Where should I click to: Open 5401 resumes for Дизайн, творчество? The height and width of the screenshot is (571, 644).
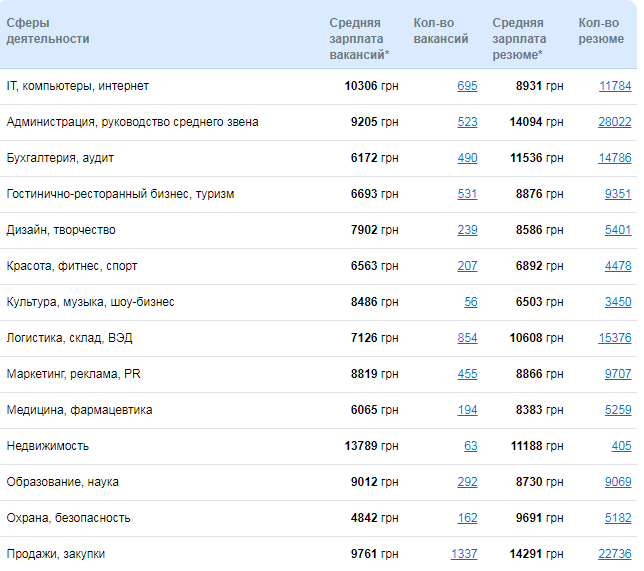[x=618, y=230]
